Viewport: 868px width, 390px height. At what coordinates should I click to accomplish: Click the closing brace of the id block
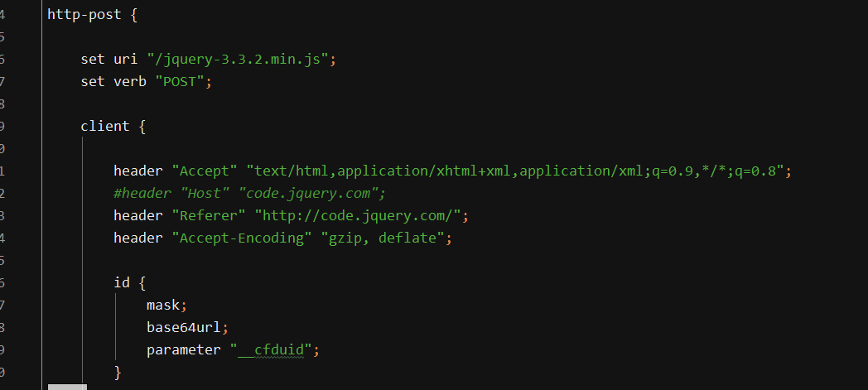pyautogui.click(x=118, y=373)
